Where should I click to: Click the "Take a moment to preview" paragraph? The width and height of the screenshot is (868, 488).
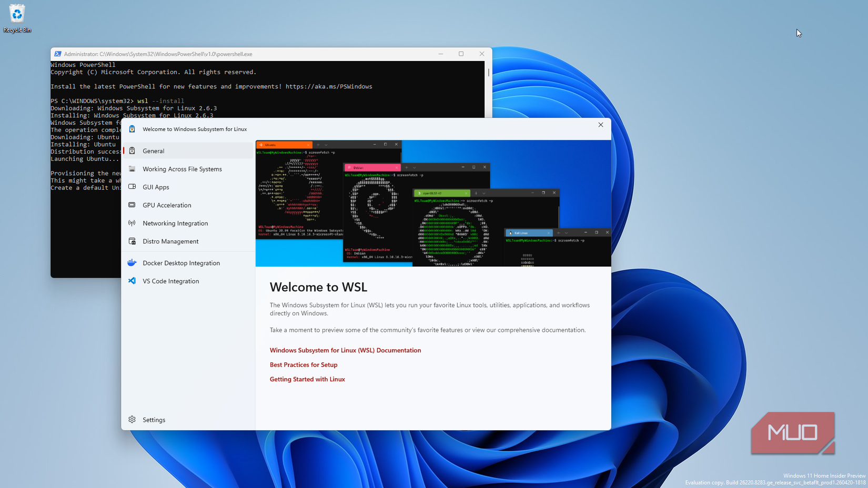(428, 330)
